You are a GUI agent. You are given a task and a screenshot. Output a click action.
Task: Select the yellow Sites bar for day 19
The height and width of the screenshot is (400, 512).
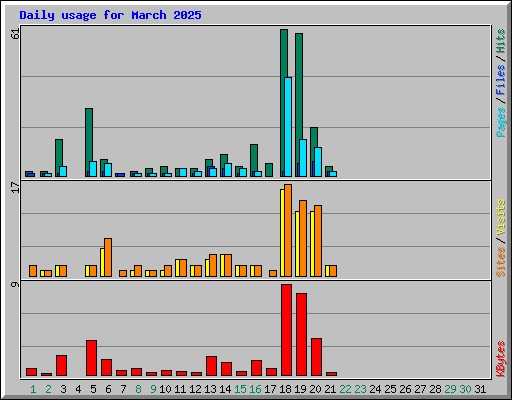(x=297, y=244)
